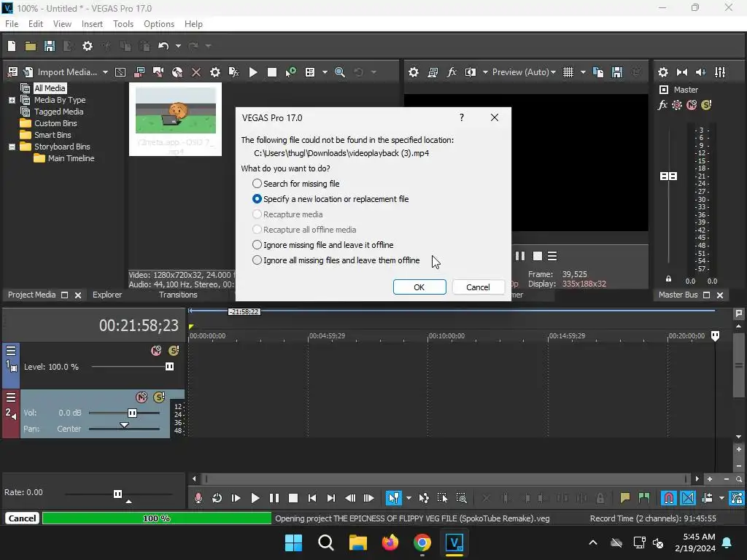The image size is (747, 560).
Task: Open the Insert menu
Action: coord(92,24)
